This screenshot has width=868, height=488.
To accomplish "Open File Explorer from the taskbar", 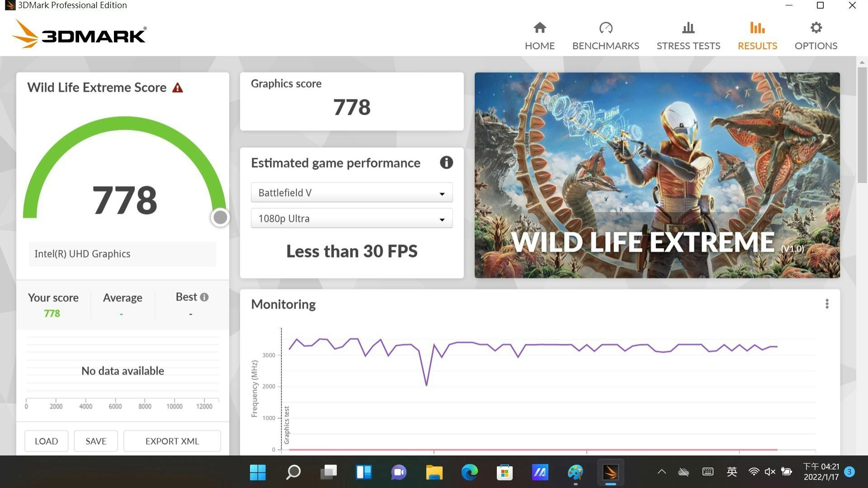I will 434,472.
